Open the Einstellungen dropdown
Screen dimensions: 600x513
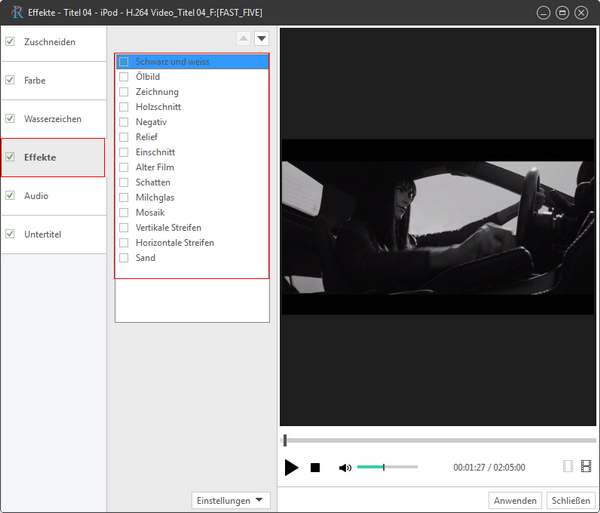coord(231,500)
